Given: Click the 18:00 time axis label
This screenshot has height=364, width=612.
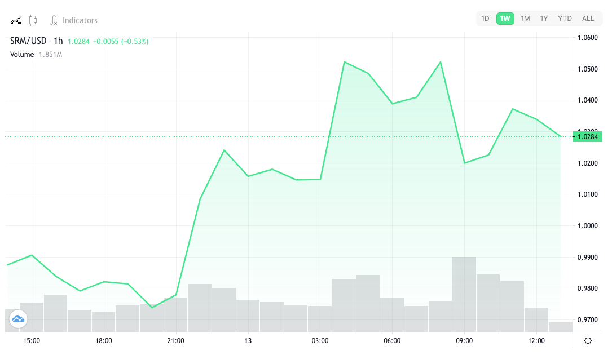Looking at the screenshot, I should tap(103, 341).
